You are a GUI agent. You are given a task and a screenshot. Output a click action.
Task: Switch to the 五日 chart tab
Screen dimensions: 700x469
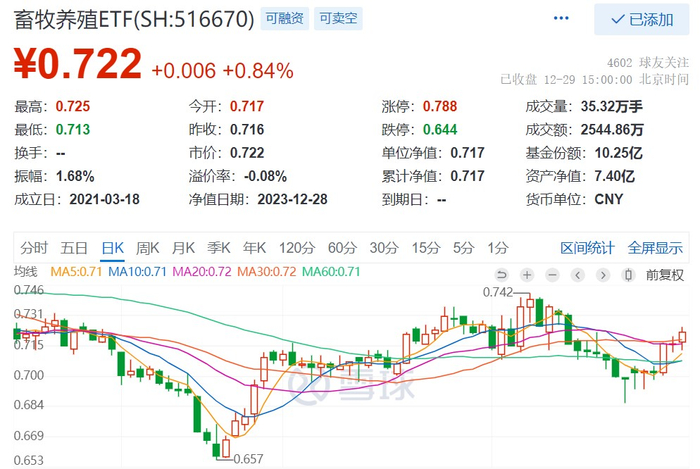(x=74, y=248)
